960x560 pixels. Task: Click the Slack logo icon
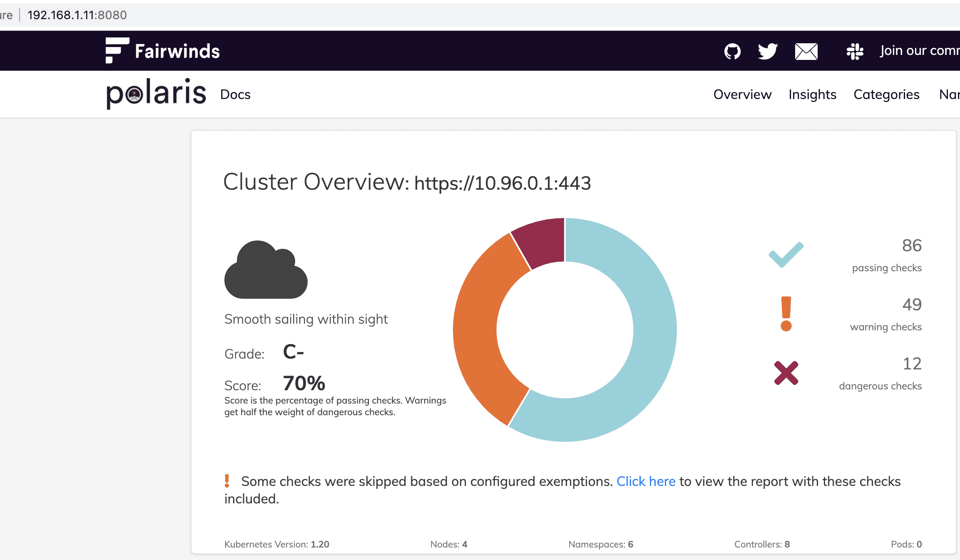click(855, 52)
